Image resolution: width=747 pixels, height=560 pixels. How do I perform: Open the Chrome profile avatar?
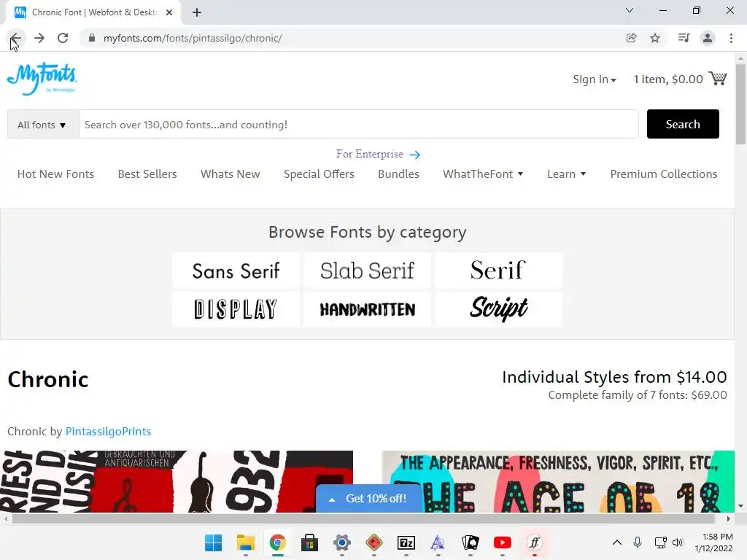(x=708, y=38)
